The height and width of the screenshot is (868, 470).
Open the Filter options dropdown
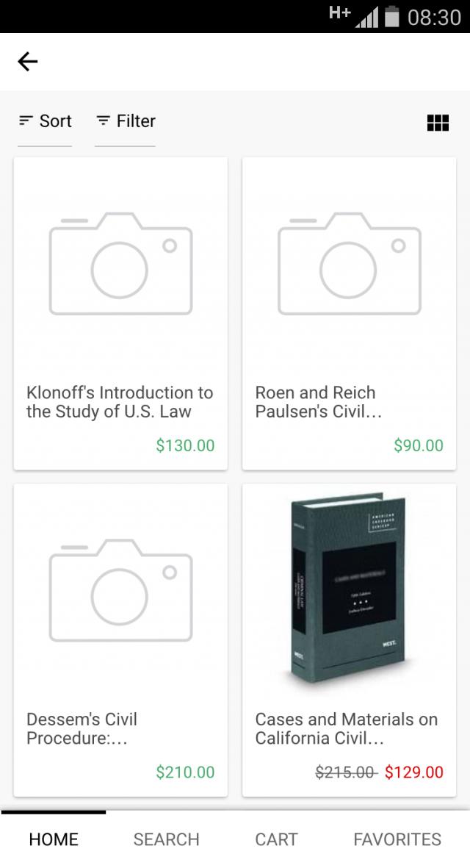126,121
